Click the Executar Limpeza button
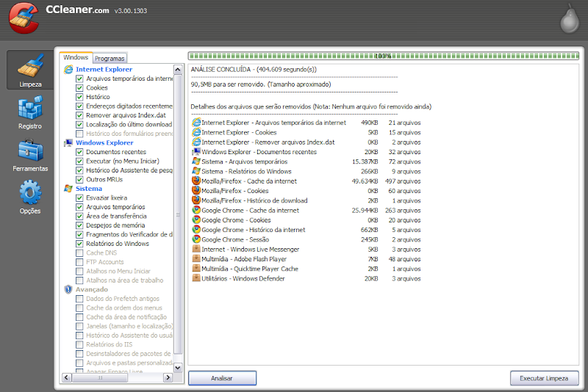 [544, 378]
